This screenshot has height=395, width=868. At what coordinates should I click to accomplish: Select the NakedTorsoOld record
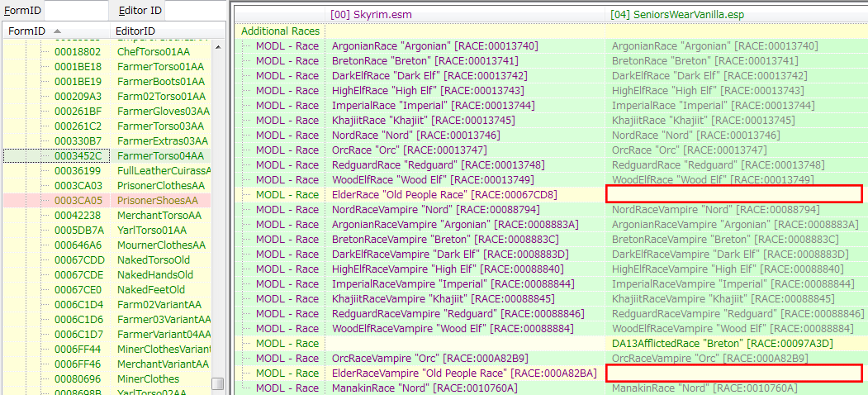point(154,260)
